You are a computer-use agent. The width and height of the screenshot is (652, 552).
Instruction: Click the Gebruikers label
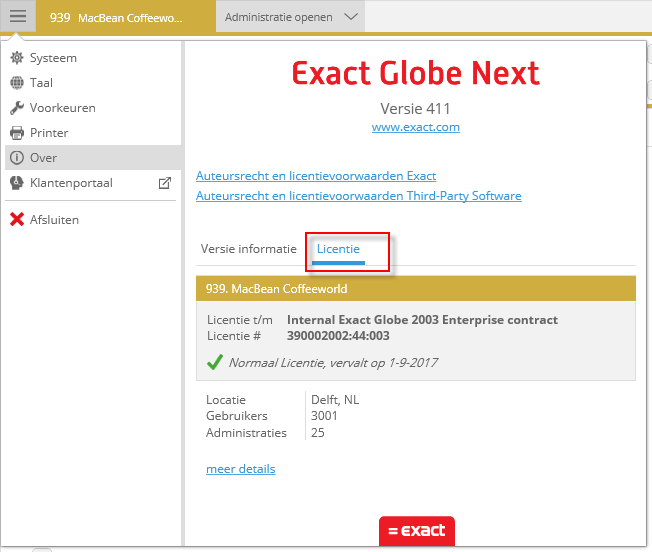coord(237,416)
